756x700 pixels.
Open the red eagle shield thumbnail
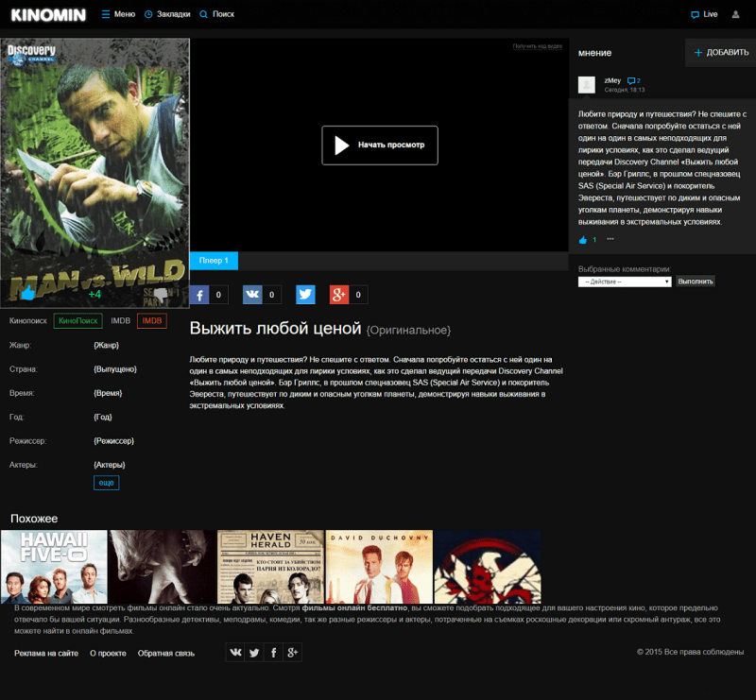pos(488,567)
